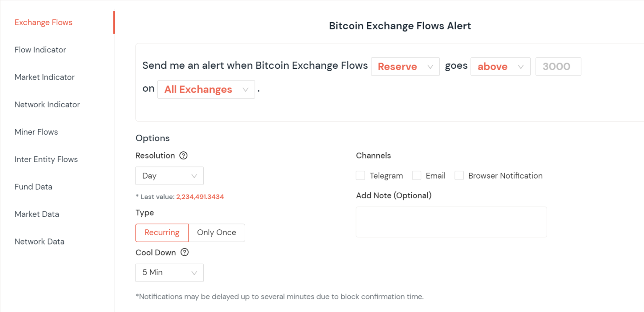Open the Reserve metric dropdown
The width and height of the screenshot is (644, 312).
point(405,66)
